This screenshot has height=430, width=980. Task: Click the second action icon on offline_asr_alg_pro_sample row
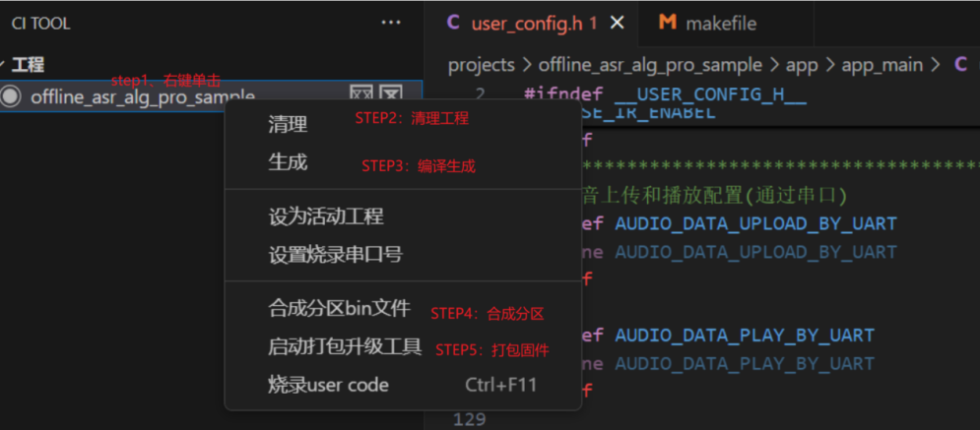pyautogui.click(x=391, y=95)
